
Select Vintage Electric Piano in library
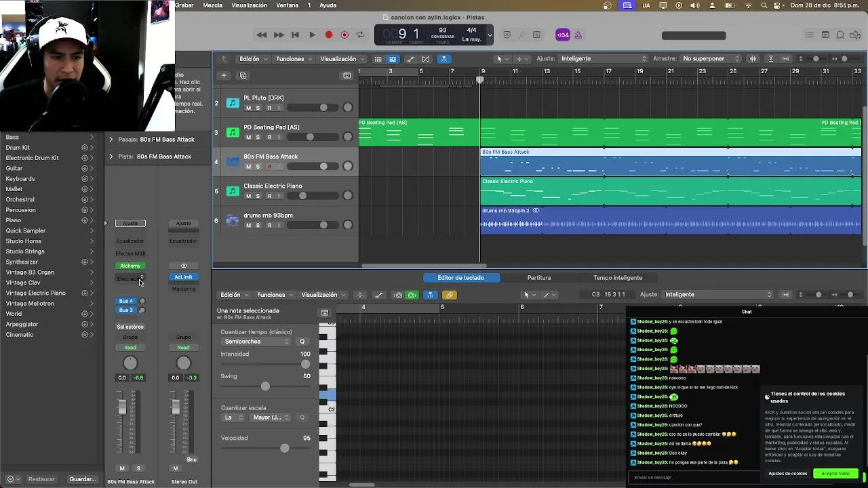36,293
